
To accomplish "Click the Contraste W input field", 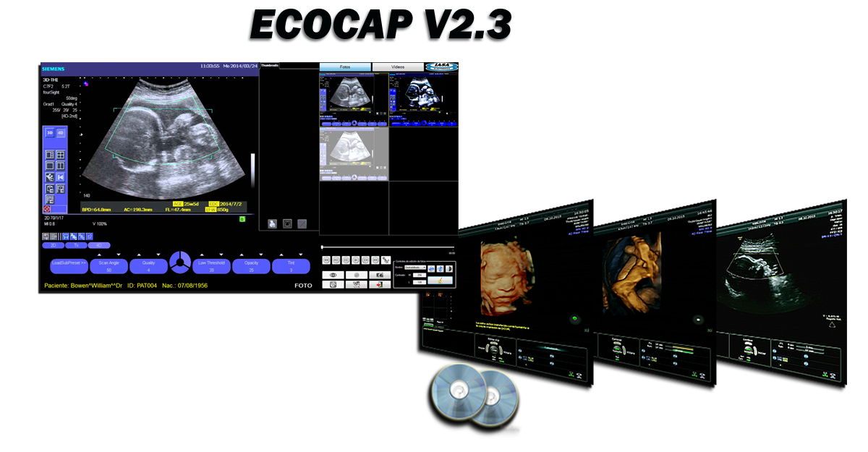I will pyautogui.click(x=420, y=275).
